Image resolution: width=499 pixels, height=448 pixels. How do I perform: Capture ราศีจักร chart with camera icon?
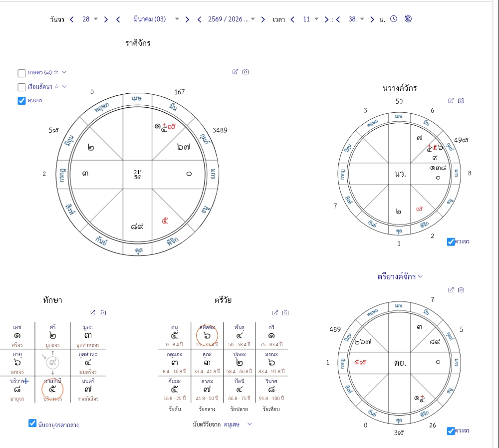coord(246,72)
